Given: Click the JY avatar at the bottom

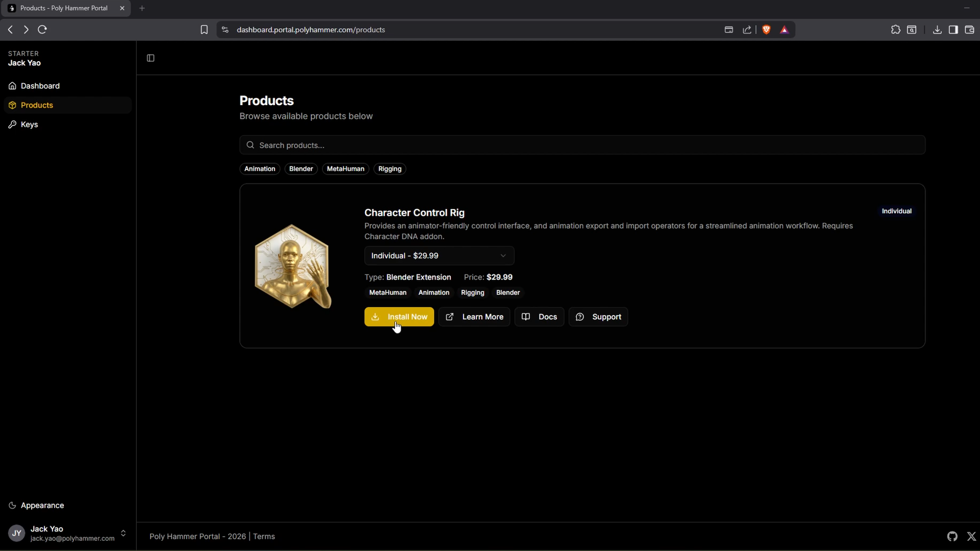Looking at the screenshot, I should click(x=16, y=534).
